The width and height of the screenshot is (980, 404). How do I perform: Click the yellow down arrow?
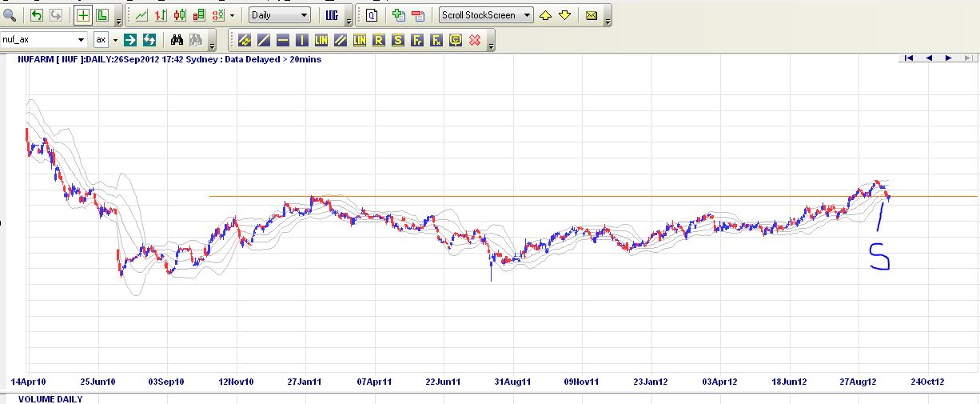(565, 14)
